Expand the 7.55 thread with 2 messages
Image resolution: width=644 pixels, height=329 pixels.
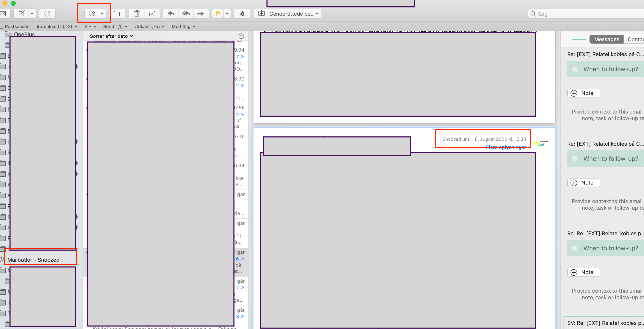point(240,114)
